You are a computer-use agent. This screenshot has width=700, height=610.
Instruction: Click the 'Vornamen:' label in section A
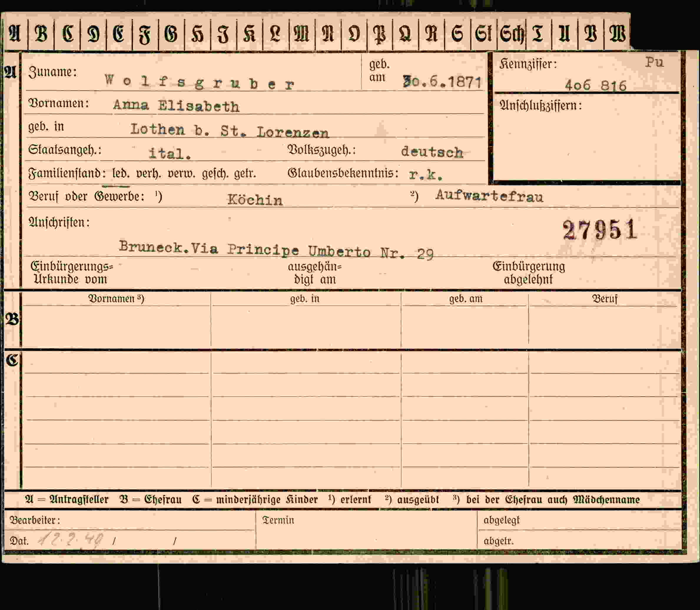pyautogui.click(x=59, y=103)
